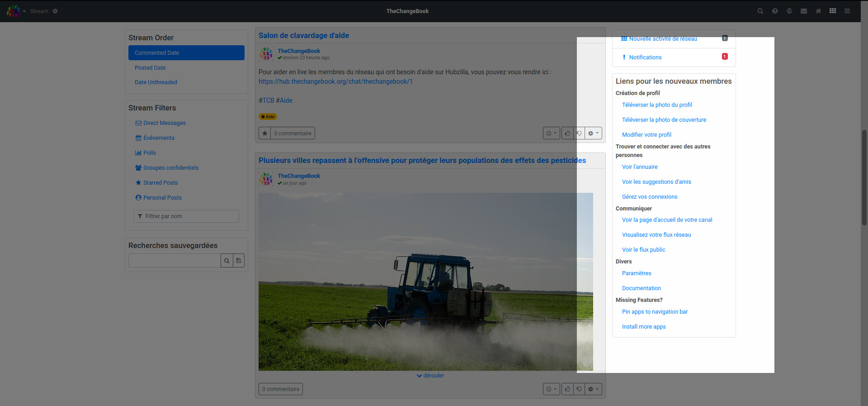Open the tractor spraying photo
The width and height of the screenshot is (868, 406).
[x=426, y=282]
